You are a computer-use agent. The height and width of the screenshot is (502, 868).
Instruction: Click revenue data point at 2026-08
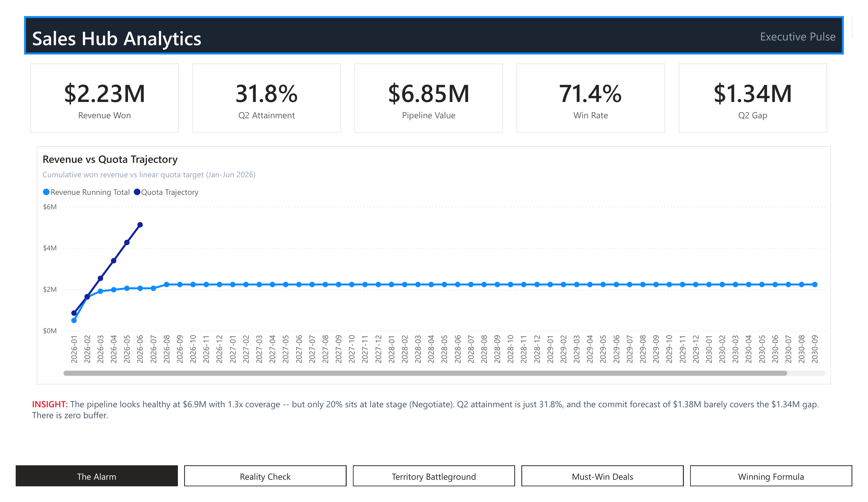167,285
